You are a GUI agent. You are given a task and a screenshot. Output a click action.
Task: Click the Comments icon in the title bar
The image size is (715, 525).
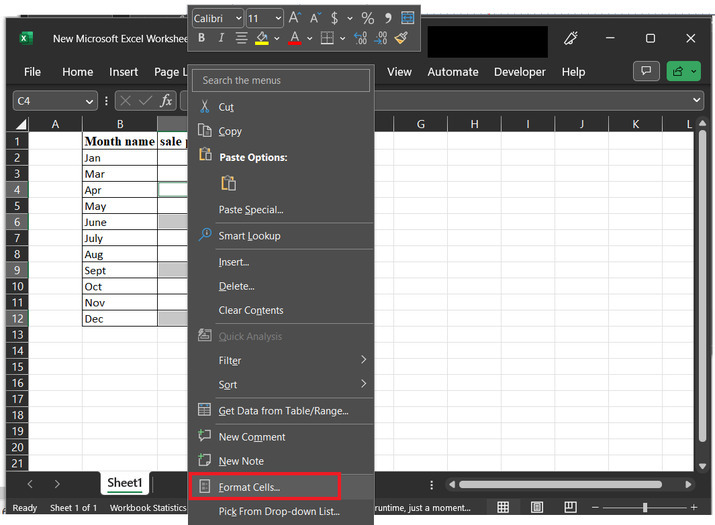point(646,71)
